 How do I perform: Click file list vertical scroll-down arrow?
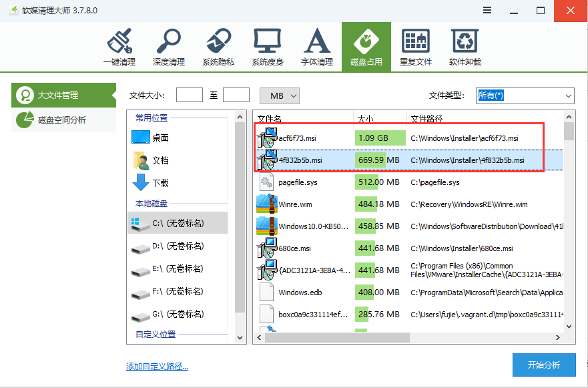(x=569, y=327)
